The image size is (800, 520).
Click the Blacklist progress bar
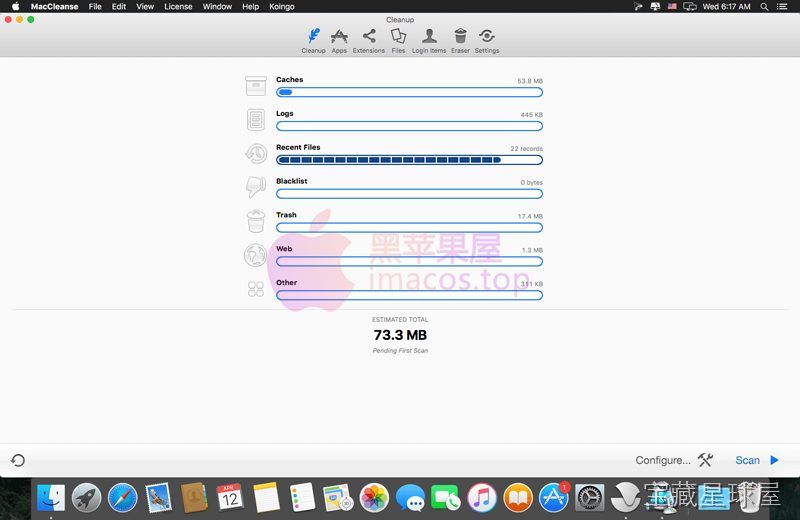(x=409, y=194)
